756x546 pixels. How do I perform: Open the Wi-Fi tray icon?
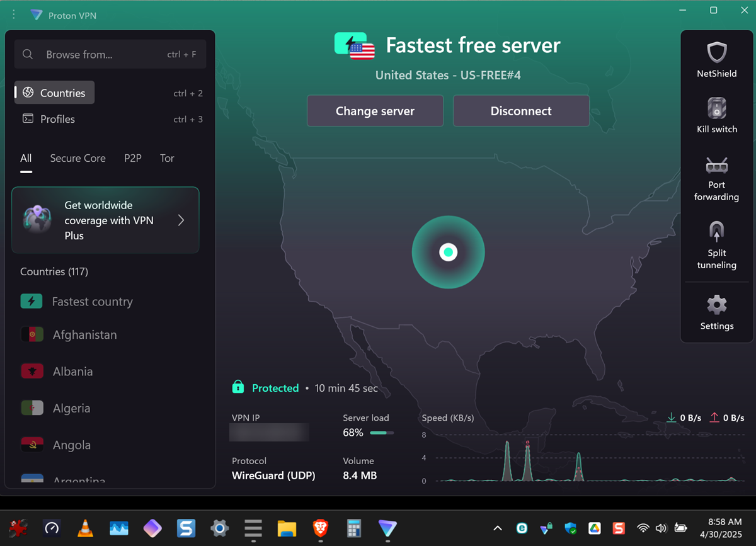[x=643, y=528]
